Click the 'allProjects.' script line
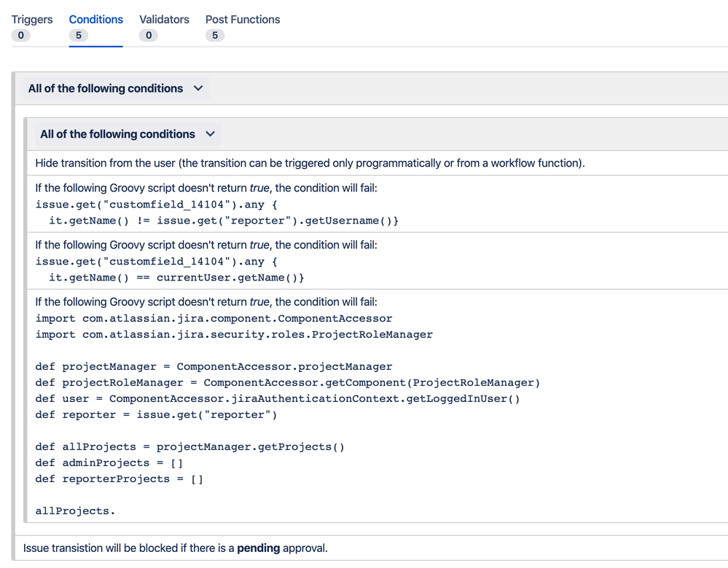Viewport: 728px width, 568px height. click(x=75, y=511)
